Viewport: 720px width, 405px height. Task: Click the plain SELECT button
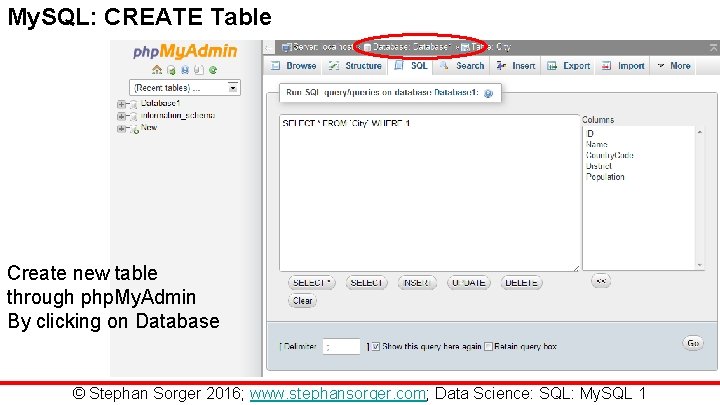click(x=366, y=283)
